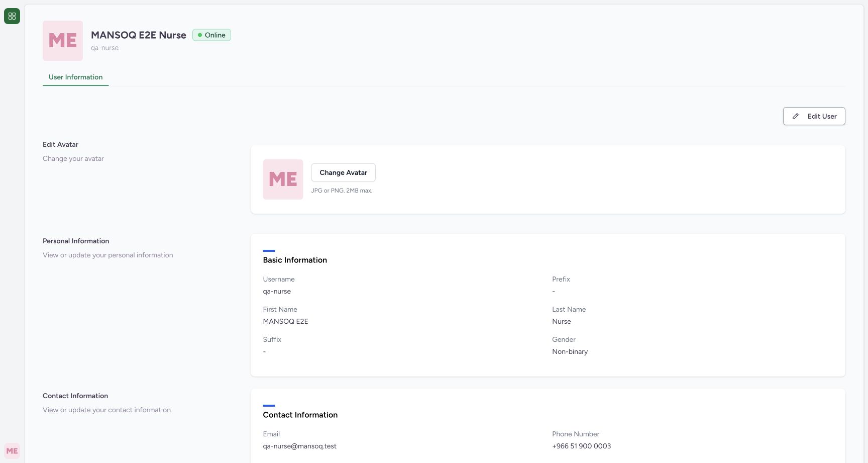Click the Last Name value Nurse
Screen dimensions: 868x463
click(x=562, y=321)
